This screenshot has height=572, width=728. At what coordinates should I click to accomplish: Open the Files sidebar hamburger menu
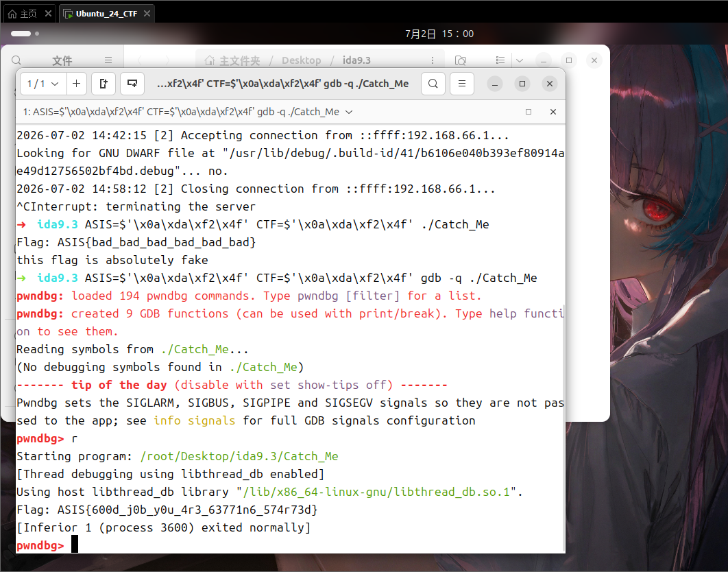(108, 60)
